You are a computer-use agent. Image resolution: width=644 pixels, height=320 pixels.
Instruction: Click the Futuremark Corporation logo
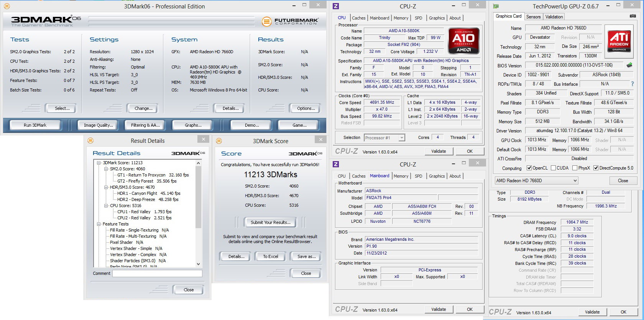[x=290, y=21]
